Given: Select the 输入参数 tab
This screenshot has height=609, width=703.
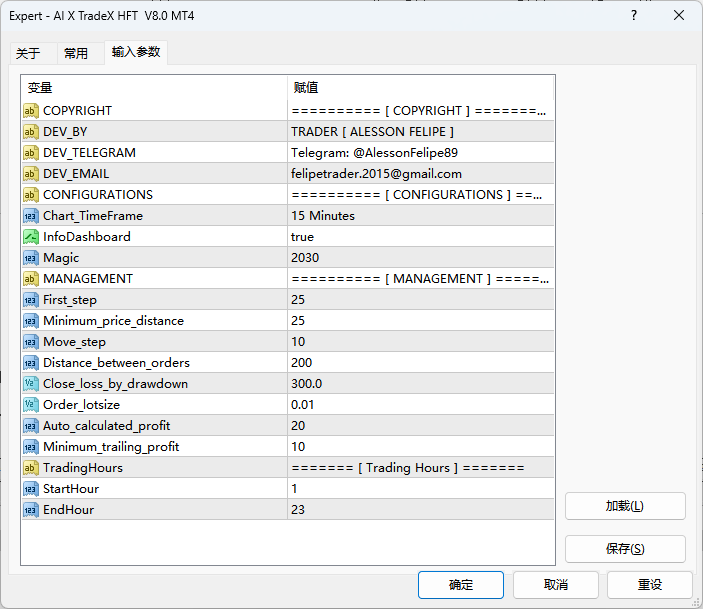Looking at the screenshot, I should 135,52.
